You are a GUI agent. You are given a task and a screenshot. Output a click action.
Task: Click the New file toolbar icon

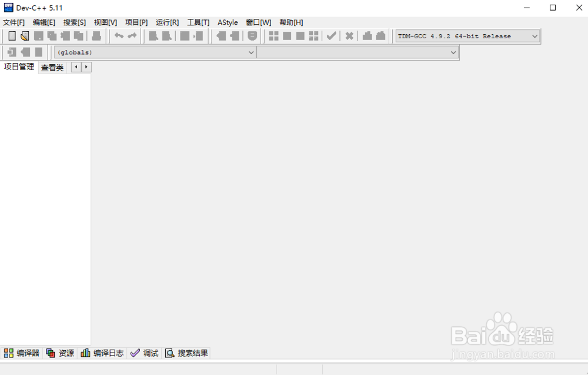tap(12, 36)
